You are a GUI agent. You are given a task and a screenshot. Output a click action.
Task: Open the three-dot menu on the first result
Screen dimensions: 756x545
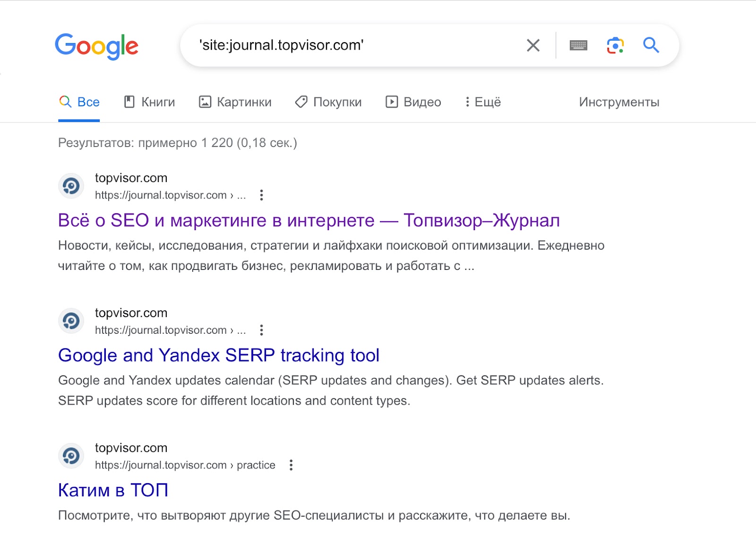click(x=261, y=195)
